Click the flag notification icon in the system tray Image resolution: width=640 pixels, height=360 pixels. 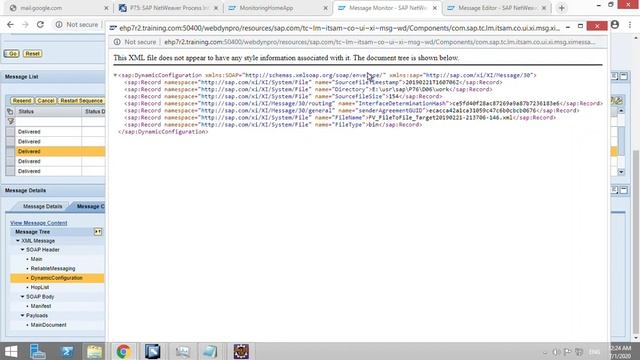(x=567, y=352)
